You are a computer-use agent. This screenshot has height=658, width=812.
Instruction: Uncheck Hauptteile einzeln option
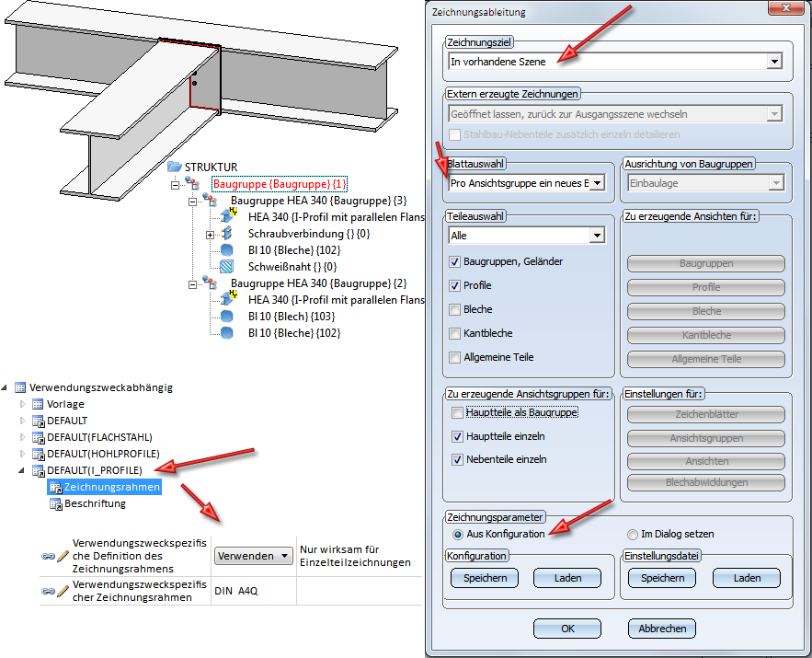click(457, 437)
